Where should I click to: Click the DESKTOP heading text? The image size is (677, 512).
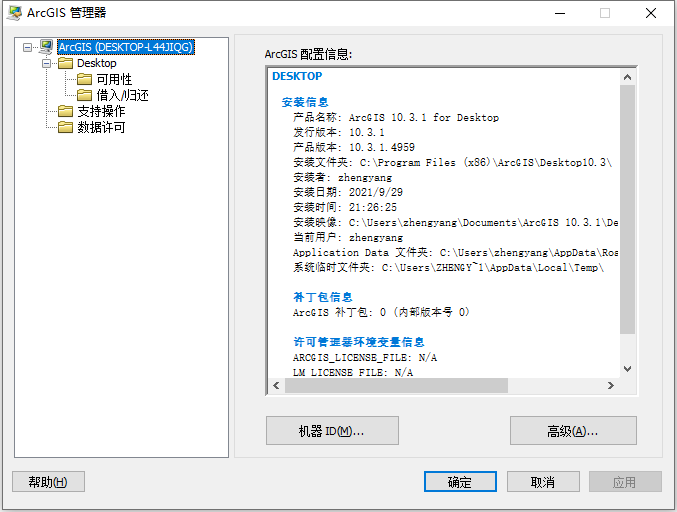(297, 76)
